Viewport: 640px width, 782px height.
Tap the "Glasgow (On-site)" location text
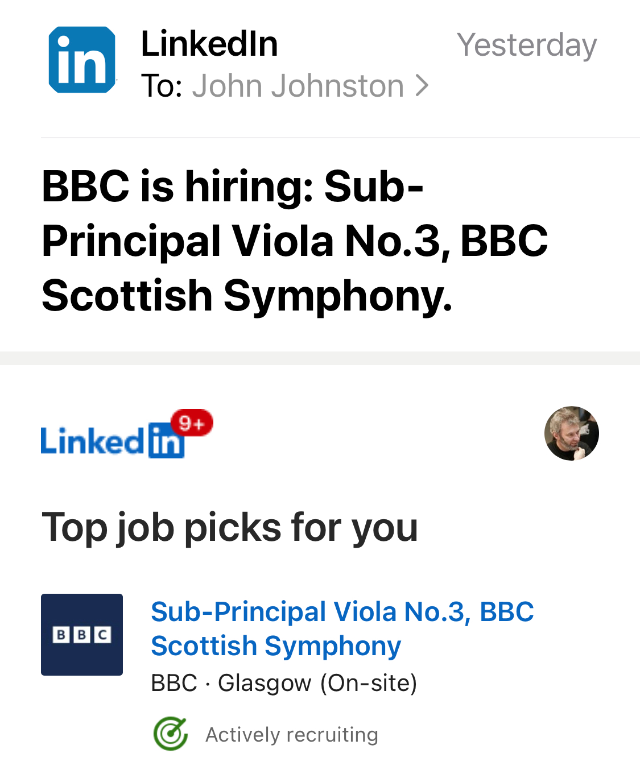(x=317, y=684)
